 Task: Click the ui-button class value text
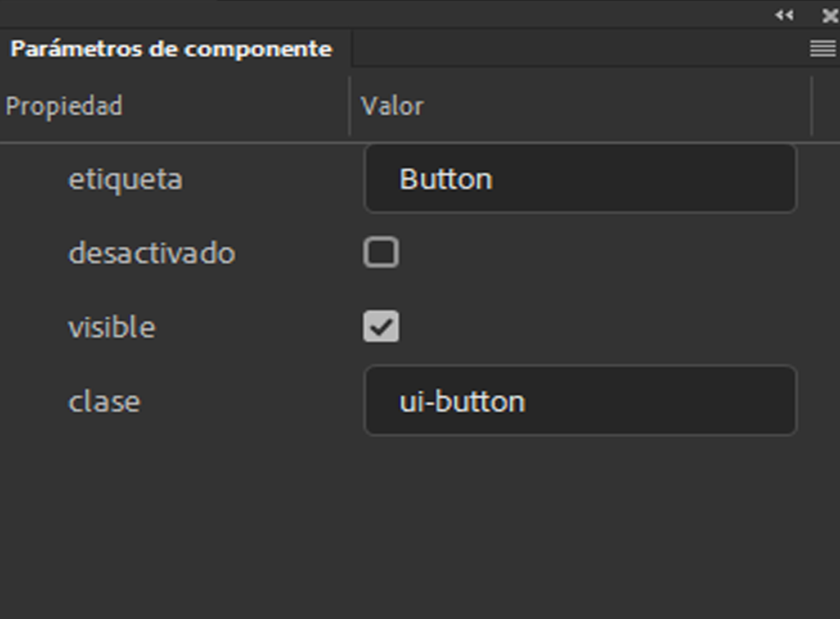[461, 400]
